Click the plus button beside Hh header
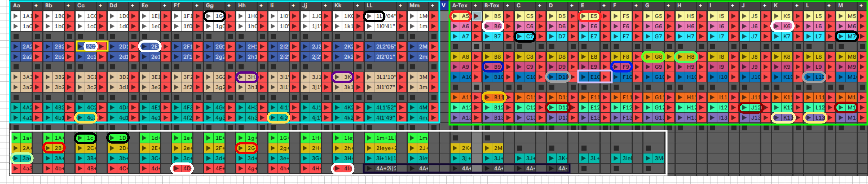Viewport: 868px width, 184px height. [261, 5]
